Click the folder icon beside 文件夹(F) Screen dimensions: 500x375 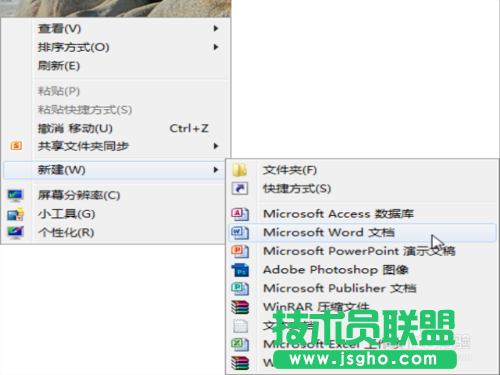[x=240, y=170]
